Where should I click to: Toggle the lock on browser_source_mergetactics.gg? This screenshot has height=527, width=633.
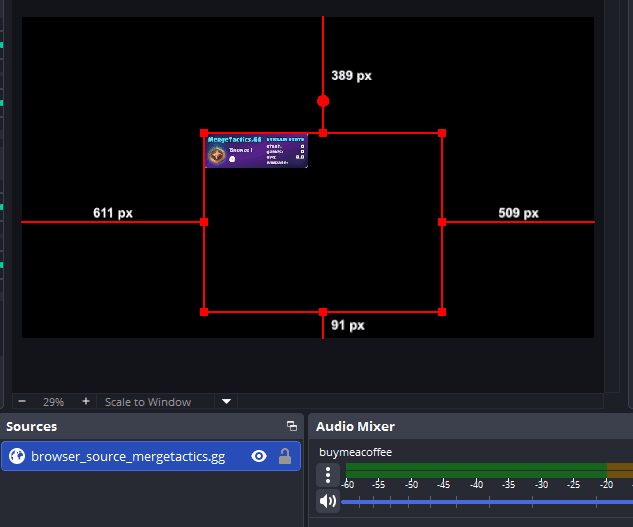tap(285, 456)
